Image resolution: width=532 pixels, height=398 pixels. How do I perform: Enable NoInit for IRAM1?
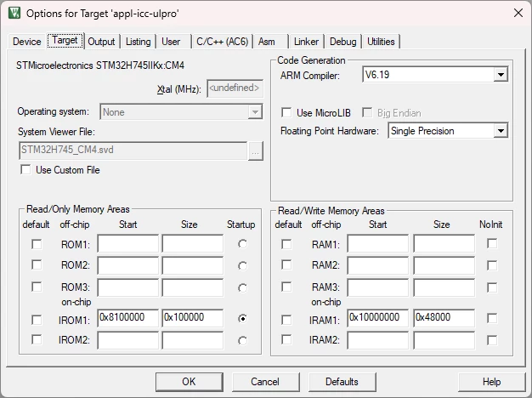492,318
